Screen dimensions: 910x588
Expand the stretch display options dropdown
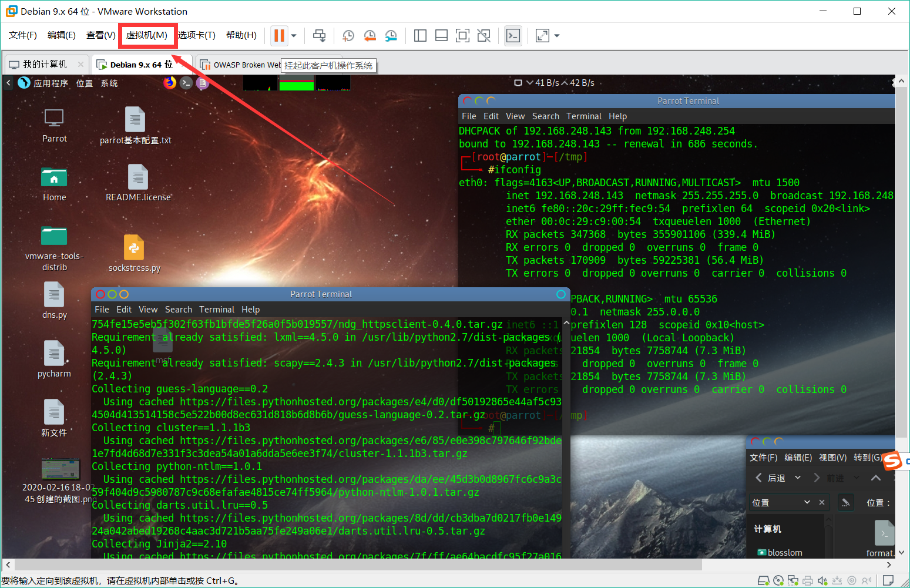[557, 36]
